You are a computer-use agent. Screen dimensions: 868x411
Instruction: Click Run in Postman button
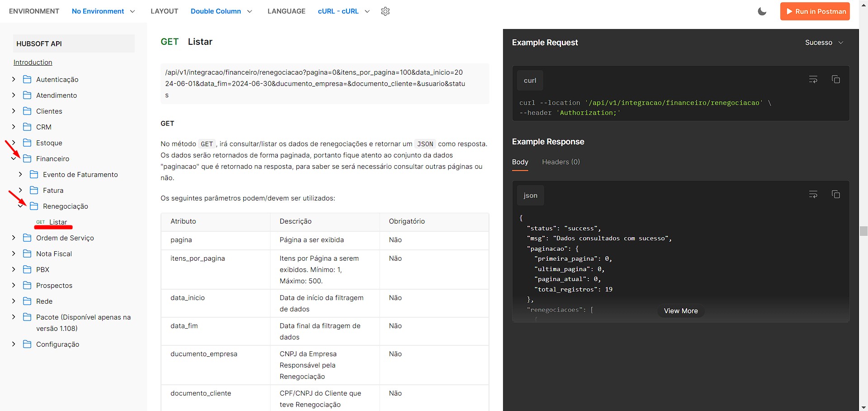tap(815, 11)
